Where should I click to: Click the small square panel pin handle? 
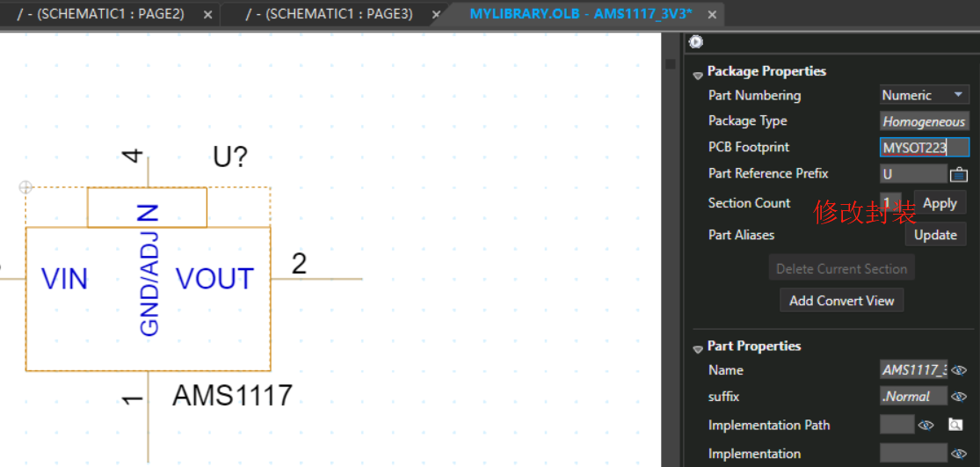pos(671,64)
